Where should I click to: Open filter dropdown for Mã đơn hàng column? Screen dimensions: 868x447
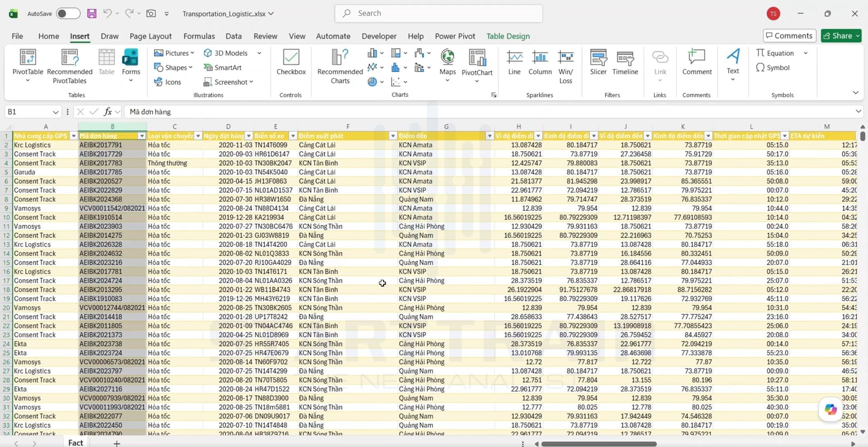pyautogui.click(x=142, y=136)
